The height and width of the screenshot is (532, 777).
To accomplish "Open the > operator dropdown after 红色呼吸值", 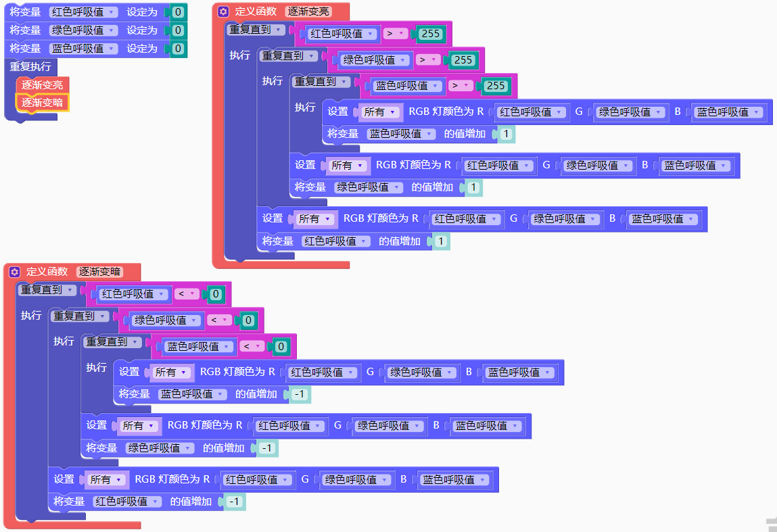I will tap(395, 34).
